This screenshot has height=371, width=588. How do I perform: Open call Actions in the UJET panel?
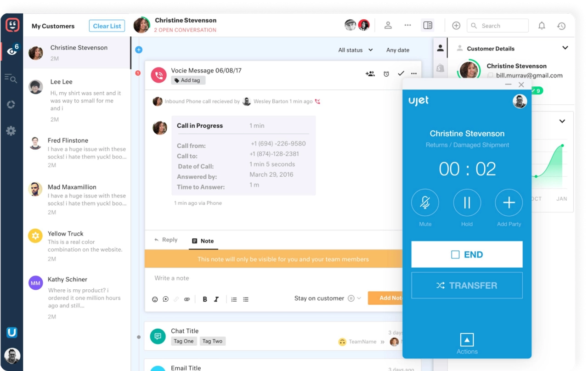467,340
